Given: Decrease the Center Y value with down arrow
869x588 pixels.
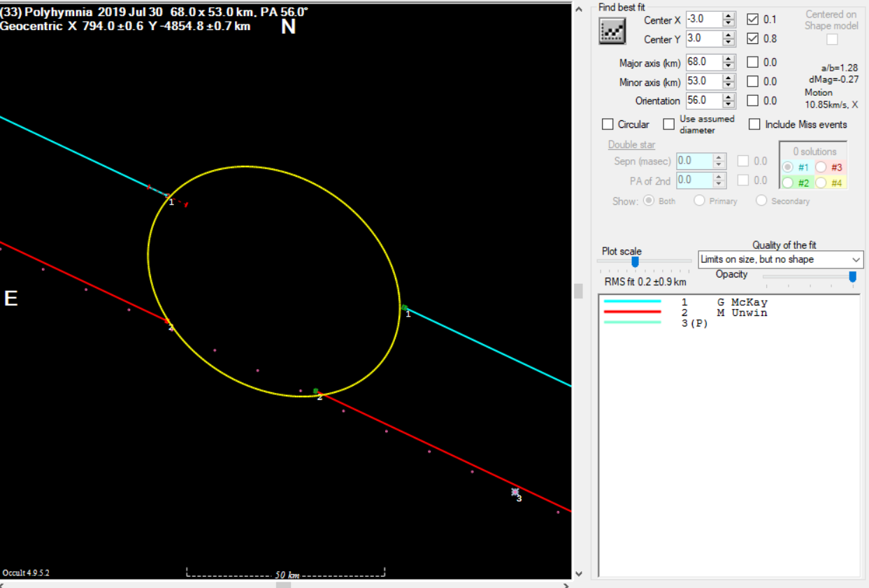Looking at the screenshot, I should (x=729, y=43).
